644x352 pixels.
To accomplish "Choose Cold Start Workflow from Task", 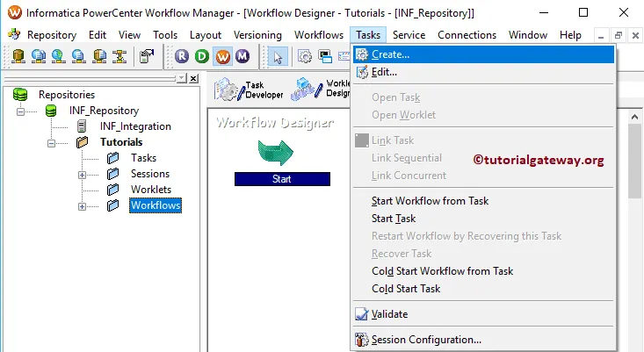I will (x=483, y=270).
